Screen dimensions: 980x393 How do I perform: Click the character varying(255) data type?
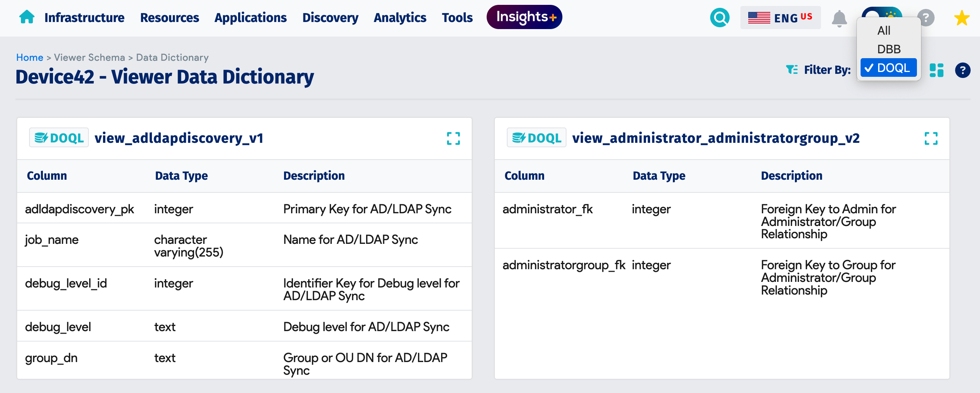click(x=188, y=246)
